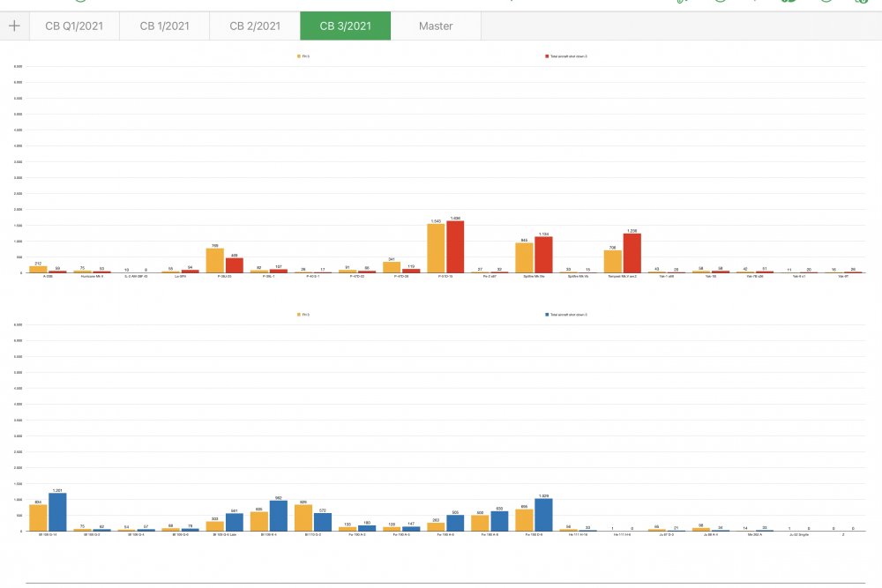The width and height of the screenshot is (882, 588).
Task: Click the orange legend swatch in the top chart
Action: tap(299, 56)
